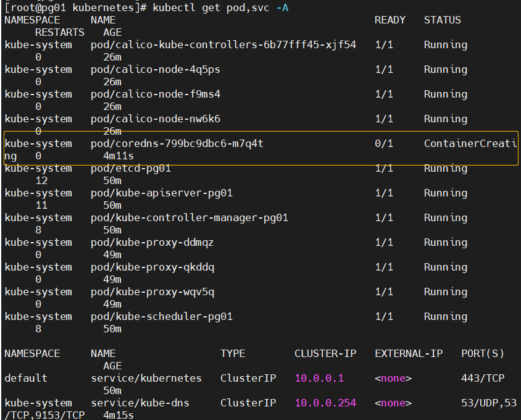This screenshot has width=521, height=420.
Task: Click the EXTERNAL-IP column header
Action: (409, 353)
